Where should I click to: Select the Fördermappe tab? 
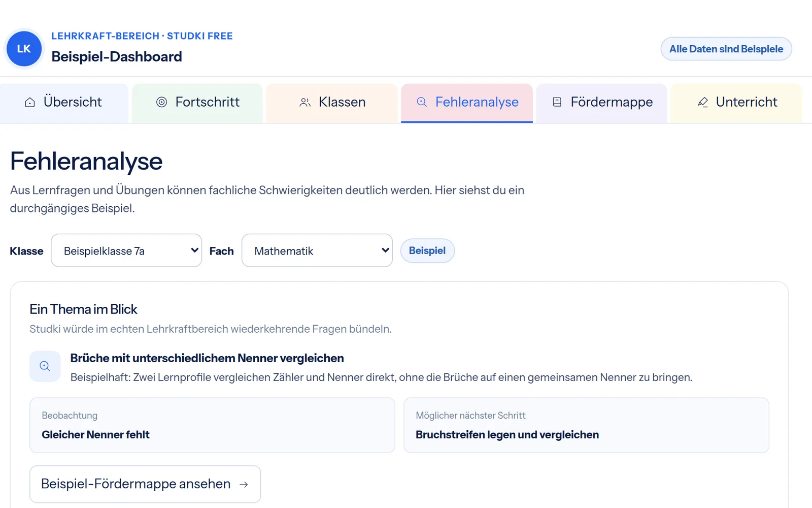pyautogui.click(x=601, y=103)
